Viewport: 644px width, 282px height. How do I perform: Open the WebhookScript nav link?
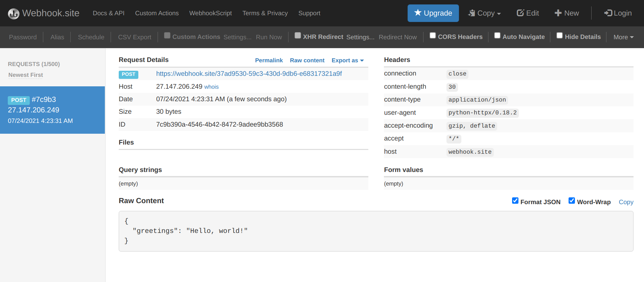(210, 13)
